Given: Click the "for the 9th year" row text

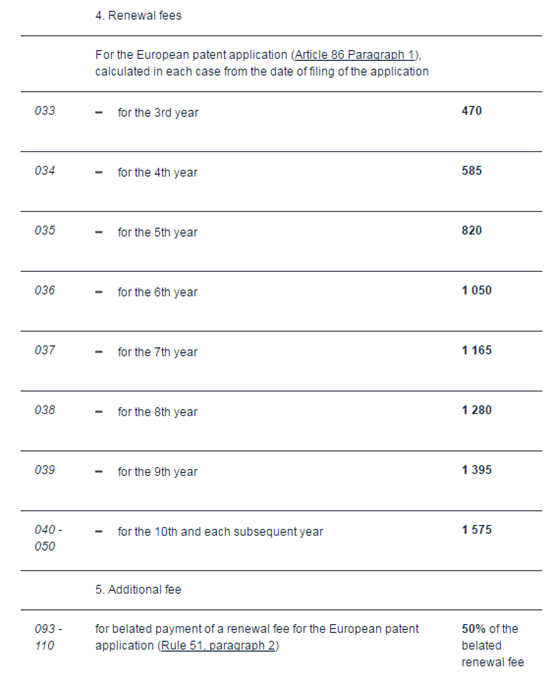Looking at the screenshot, I should 157,472.
